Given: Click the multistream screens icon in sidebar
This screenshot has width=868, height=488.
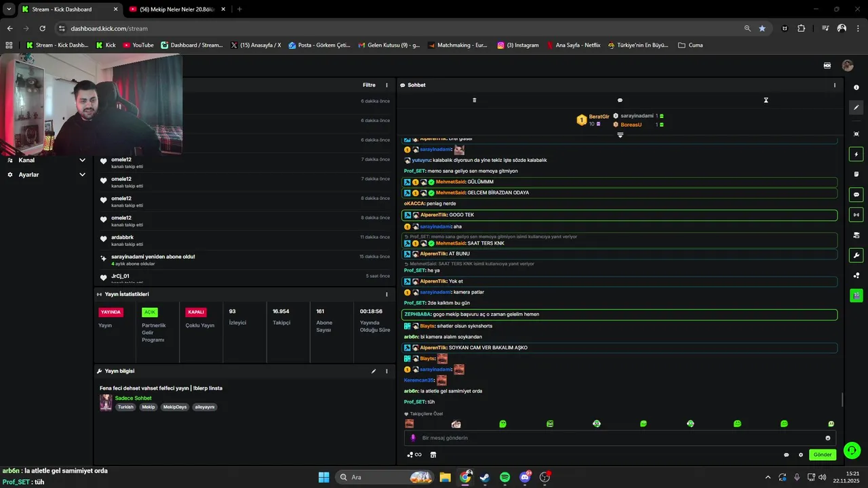Looking at the screenshot, I should tap(856, 235).
